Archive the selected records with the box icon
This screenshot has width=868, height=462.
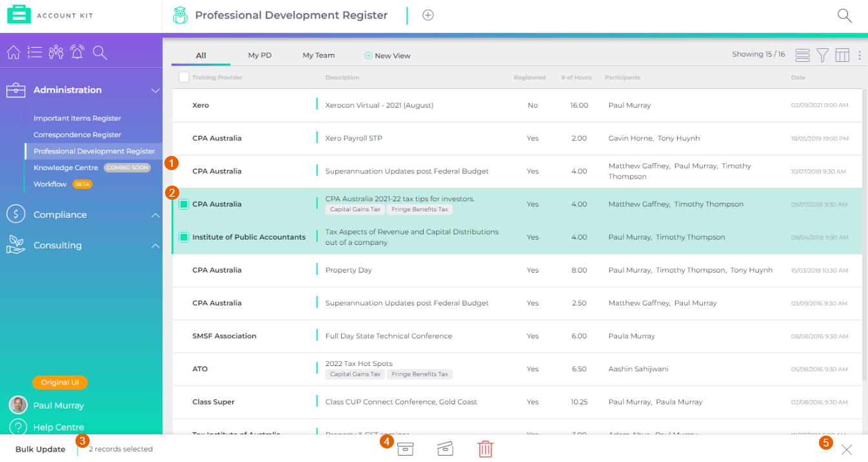coord(405,449)
